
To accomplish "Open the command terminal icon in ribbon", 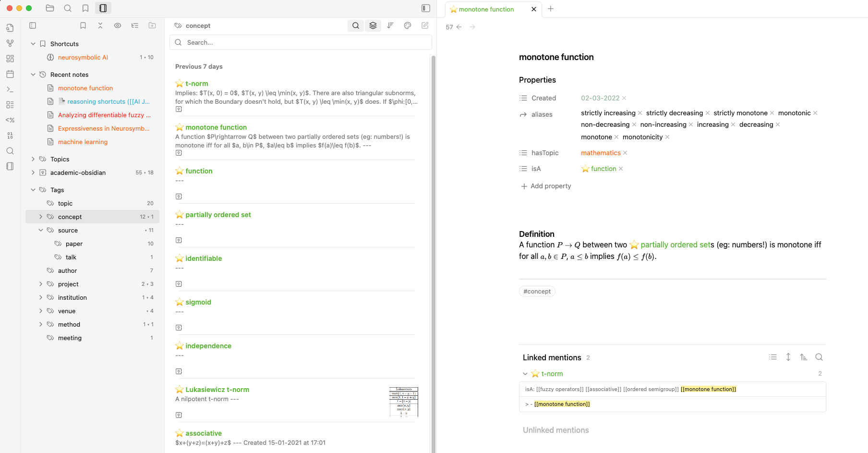I will (10, 89).
